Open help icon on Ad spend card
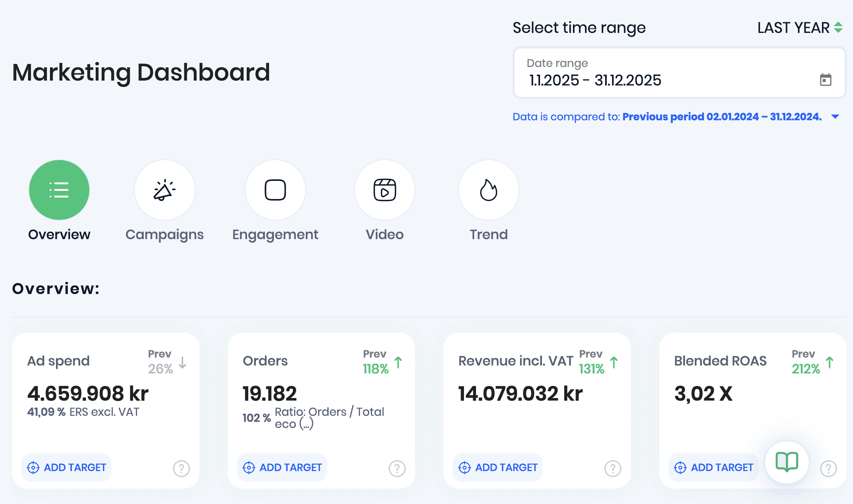The width and height of the screenshot is (853, 504). click(x=181, y=468)
